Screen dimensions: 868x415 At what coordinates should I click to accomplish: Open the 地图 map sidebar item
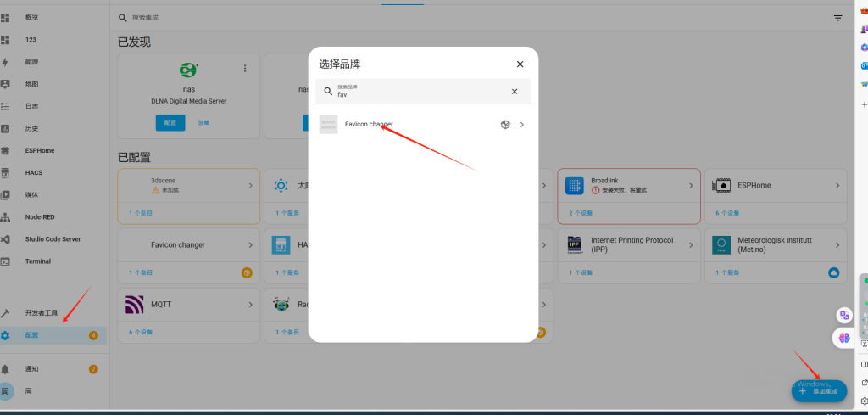pyautogui.click(x=31, y=84)
